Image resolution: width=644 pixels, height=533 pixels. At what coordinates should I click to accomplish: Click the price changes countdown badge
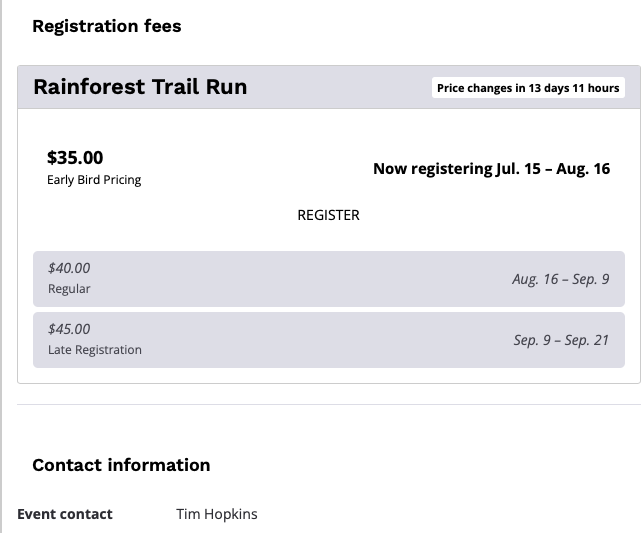pyautogui.click(x=528, y=88)
